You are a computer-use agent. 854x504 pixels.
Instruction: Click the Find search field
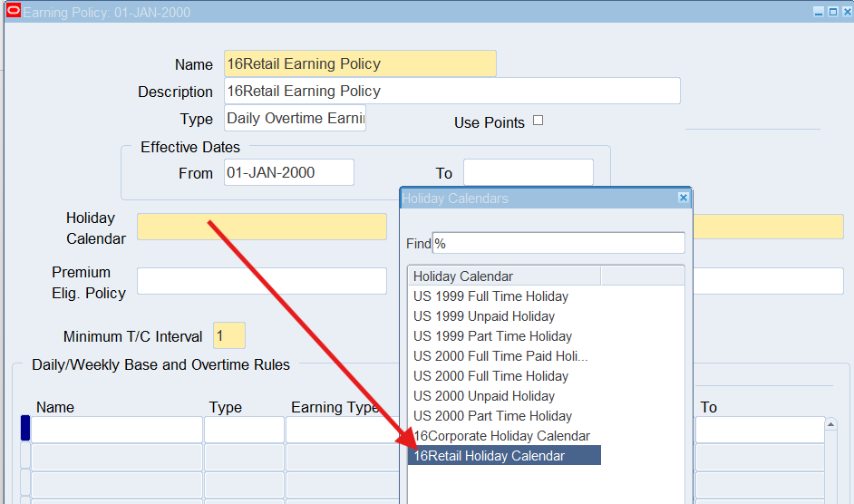click(558, 243)
